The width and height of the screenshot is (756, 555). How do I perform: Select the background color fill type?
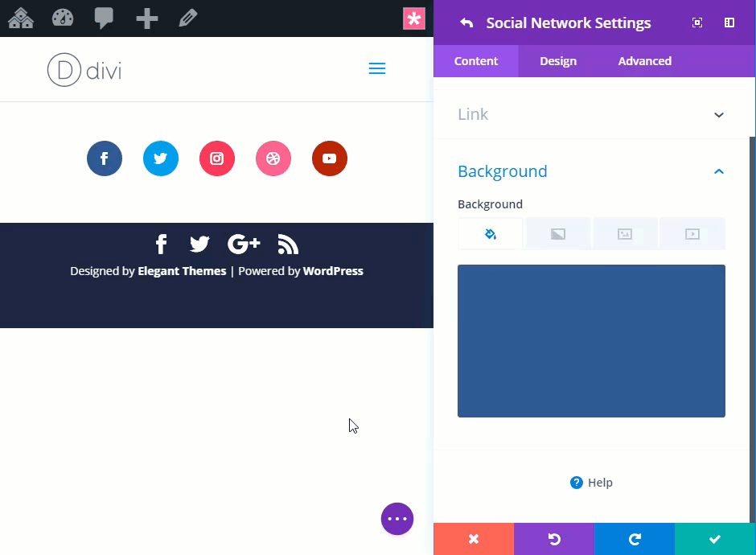(x=491, y=234)
